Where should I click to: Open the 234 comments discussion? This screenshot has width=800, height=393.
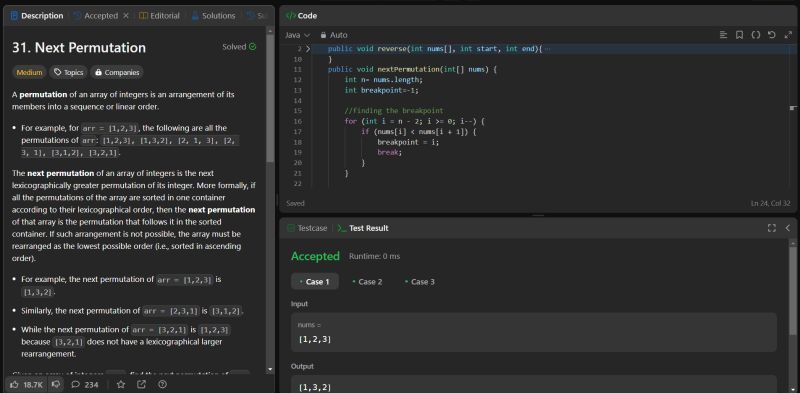click(85, 384)
